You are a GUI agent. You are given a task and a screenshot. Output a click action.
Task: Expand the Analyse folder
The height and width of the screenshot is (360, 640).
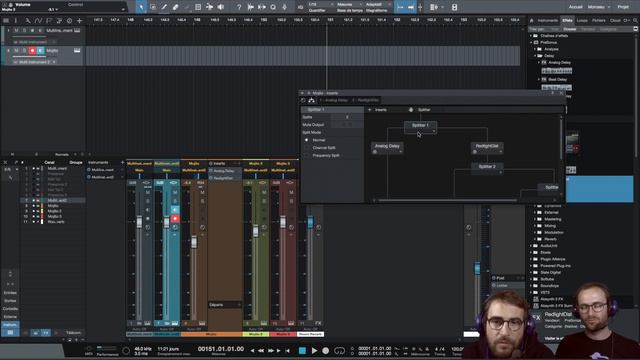535,49
